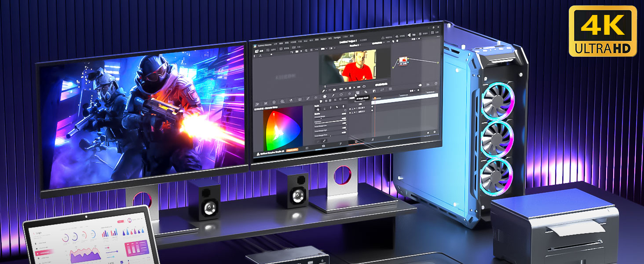Open the Project Manager home icon
The image size is (644, 264).
[428, 132]
